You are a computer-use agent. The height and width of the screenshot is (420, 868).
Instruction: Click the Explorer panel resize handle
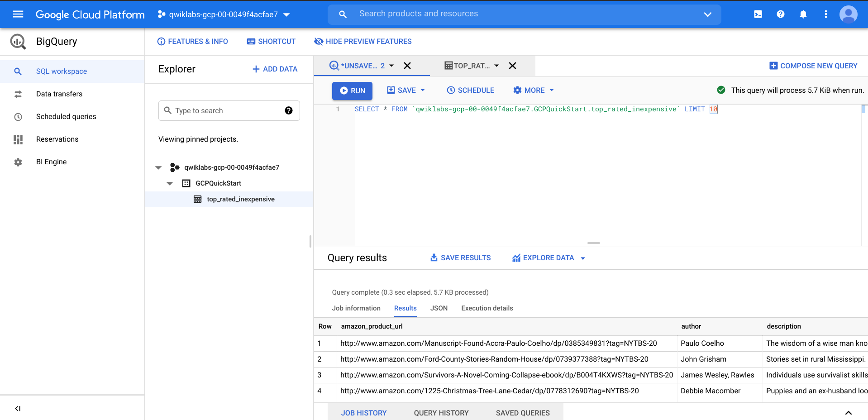tap(310, 242)
